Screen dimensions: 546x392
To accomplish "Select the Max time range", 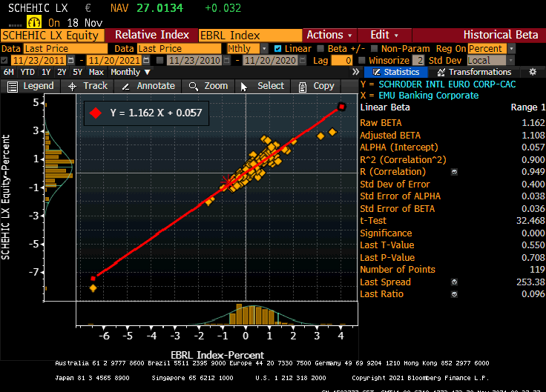I will [x=96, y=73].
